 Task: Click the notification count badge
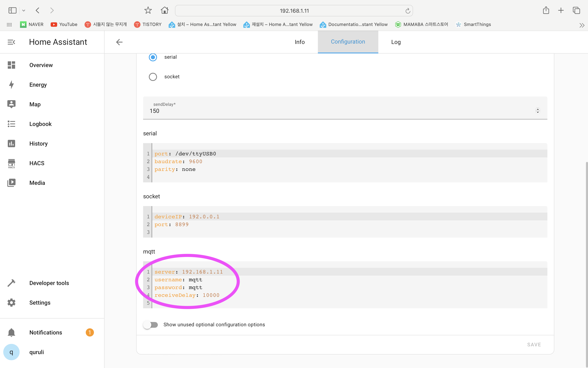[90, 332]
